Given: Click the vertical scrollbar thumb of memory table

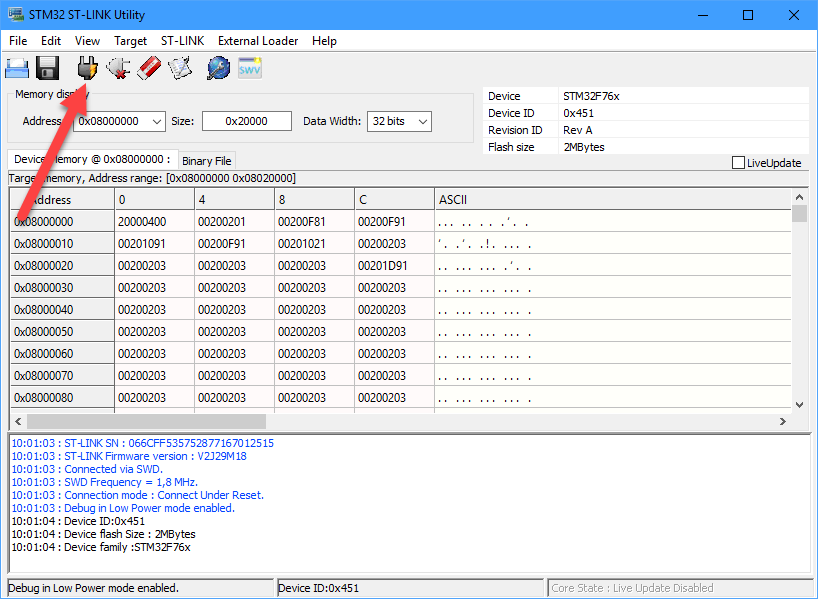Looking at the screenshot, I should coord(799,214).
